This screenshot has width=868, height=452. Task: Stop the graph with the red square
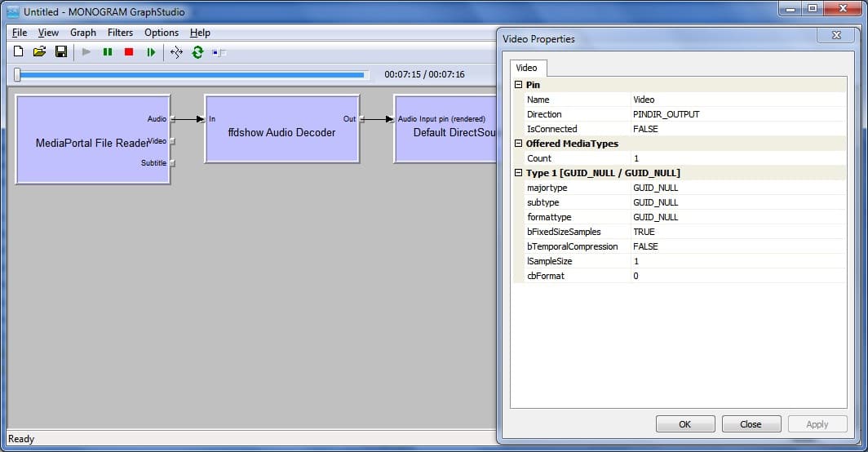(x=129, y=52)
